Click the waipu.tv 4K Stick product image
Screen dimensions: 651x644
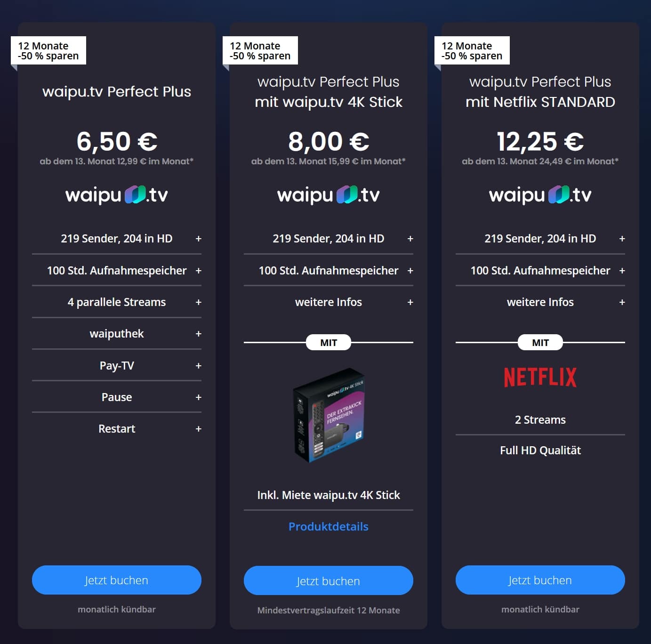click(329, 415)
